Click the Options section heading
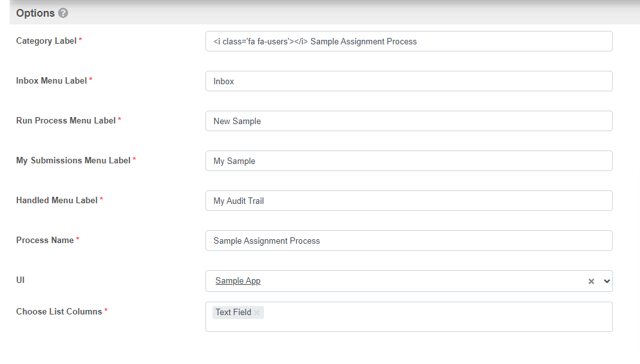 click(x=35, y=13)
